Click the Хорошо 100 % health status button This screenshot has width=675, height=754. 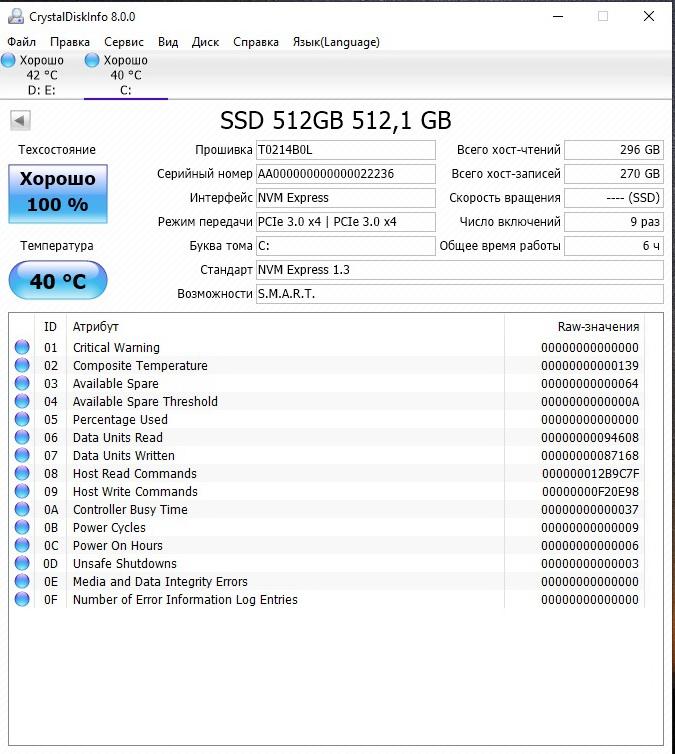pyautogui.click(x=58, y=192)
